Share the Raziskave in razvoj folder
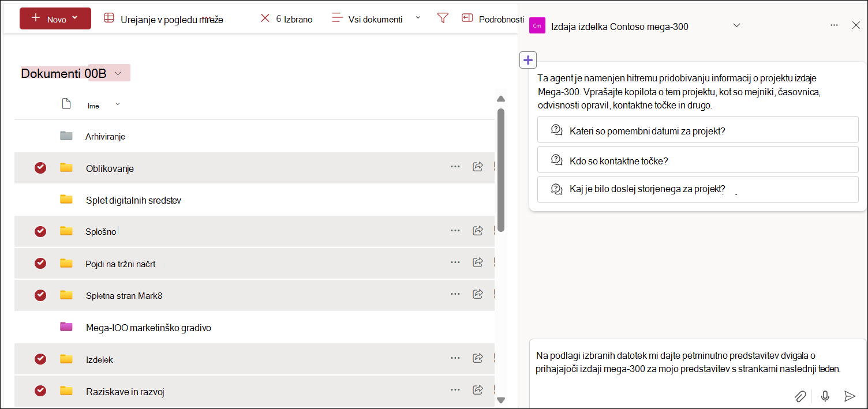The image size is (868, 409). (478, 391)
